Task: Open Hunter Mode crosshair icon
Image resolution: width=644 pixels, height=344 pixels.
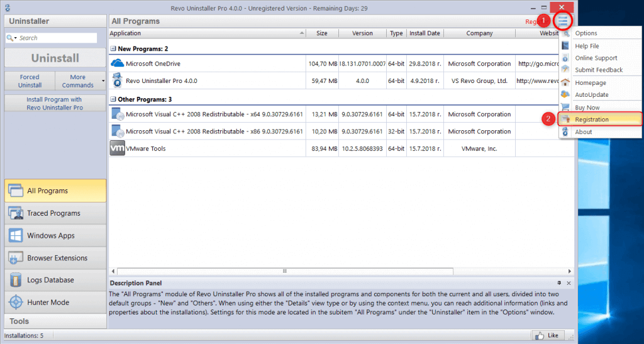Action: pyautogui.click(x=16, y=302)
